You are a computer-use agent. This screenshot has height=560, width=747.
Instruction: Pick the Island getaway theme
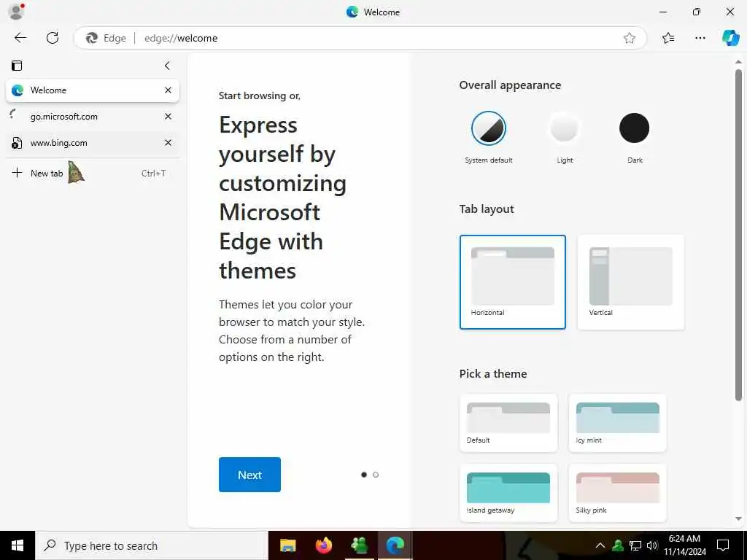[508, 493]
